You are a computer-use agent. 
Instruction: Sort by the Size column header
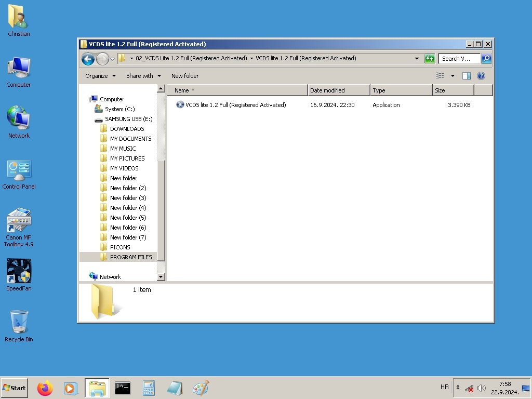click(x=453, y=90)
